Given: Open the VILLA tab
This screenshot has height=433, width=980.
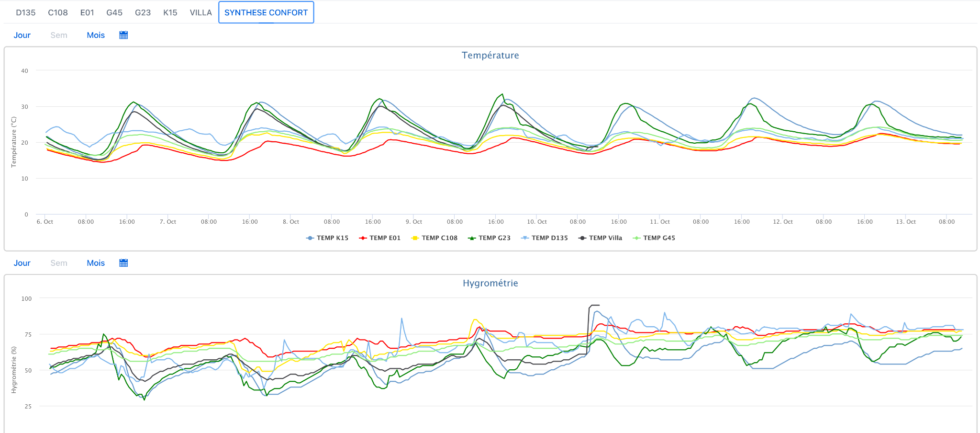Looking at the screenshot, I should tap(201, 12).
